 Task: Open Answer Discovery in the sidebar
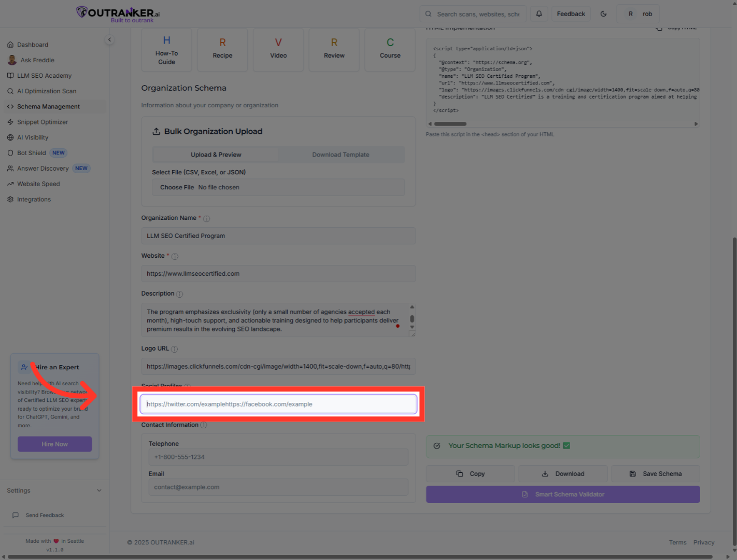click(x=54, y=169)
